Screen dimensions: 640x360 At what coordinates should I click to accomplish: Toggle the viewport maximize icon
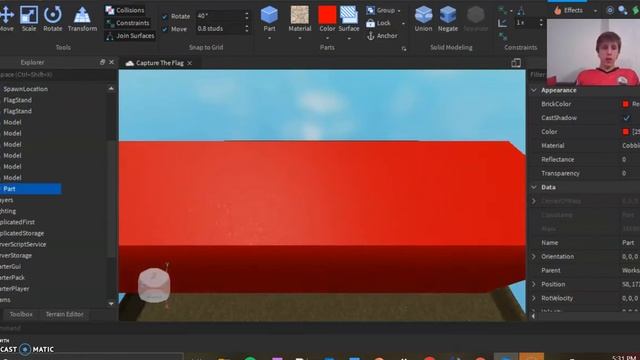[x=516, y=63]
